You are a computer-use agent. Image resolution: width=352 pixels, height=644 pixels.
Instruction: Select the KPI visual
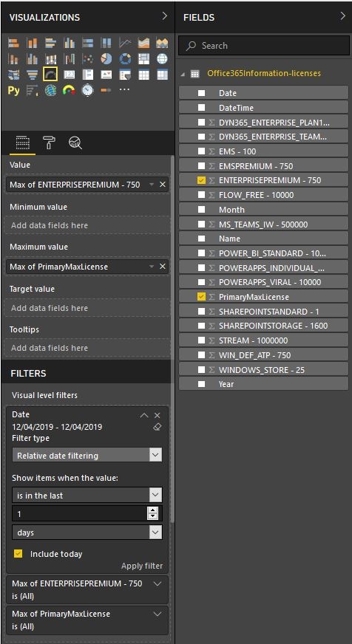coord(106,75)
